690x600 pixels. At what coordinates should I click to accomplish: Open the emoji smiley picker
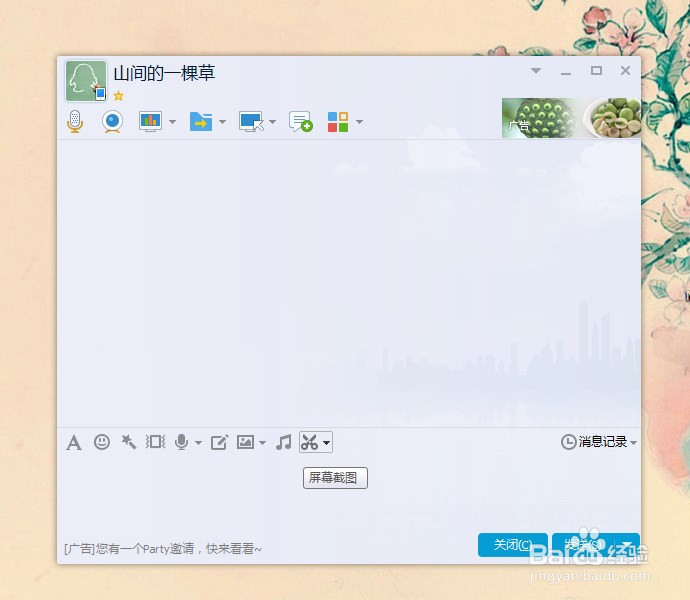click(102, 442)
